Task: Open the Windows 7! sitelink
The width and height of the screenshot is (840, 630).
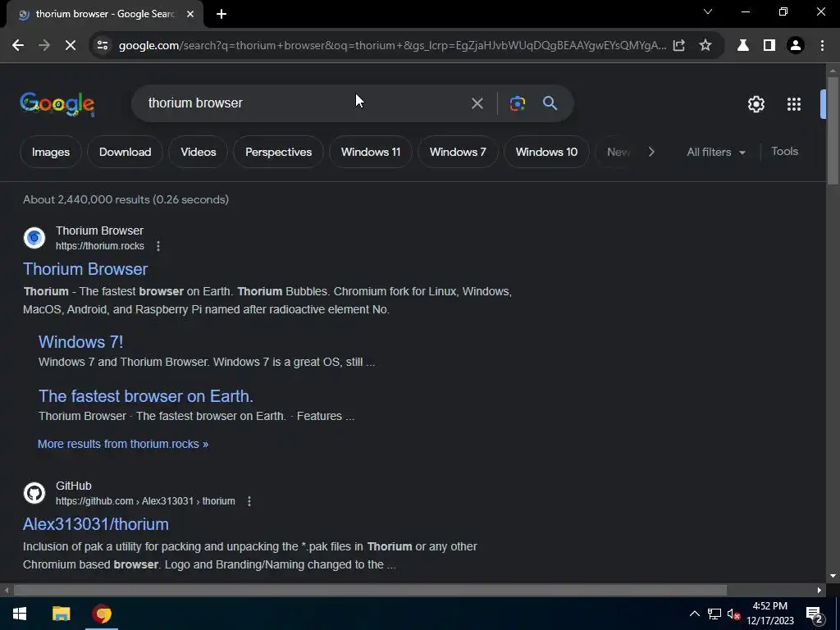Action: [81, 342]
